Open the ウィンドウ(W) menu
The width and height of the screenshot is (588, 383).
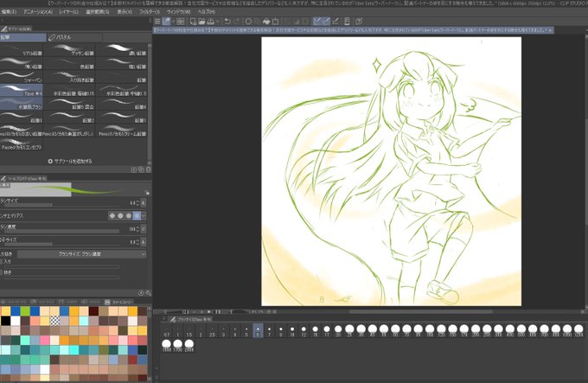coord(178,11)
